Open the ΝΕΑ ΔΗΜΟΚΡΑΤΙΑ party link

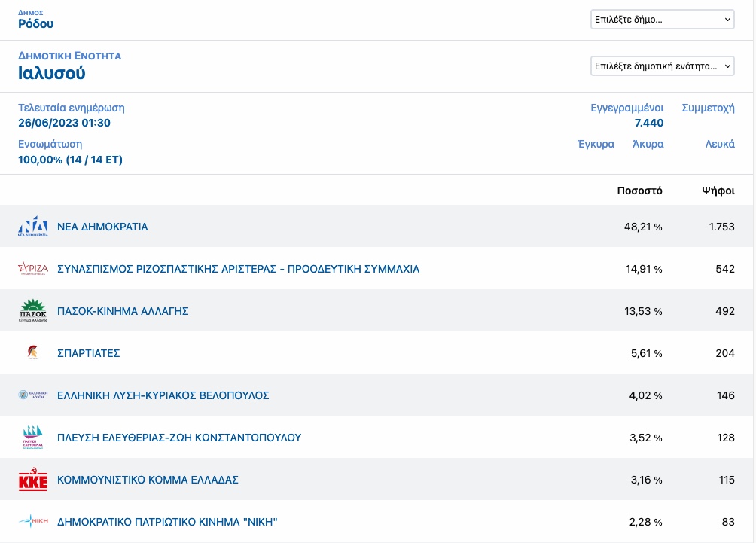[102, 227]
